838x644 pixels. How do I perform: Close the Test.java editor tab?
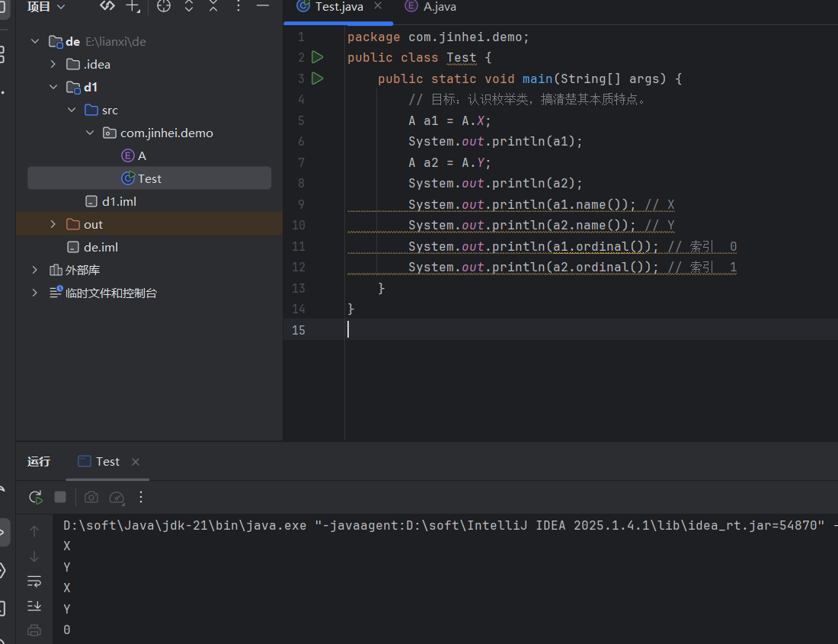(x=378, y=6)
